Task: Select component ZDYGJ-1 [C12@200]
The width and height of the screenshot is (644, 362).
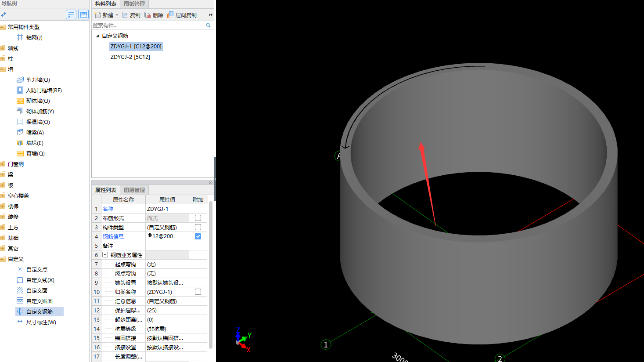Action: pyautogui.click(x=136, y=46)
